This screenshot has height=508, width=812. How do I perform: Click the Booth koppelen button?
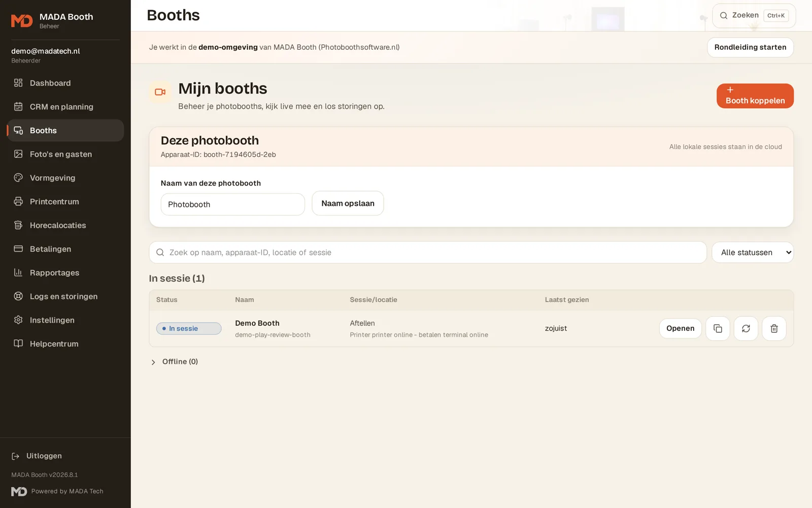pos(755,96)
